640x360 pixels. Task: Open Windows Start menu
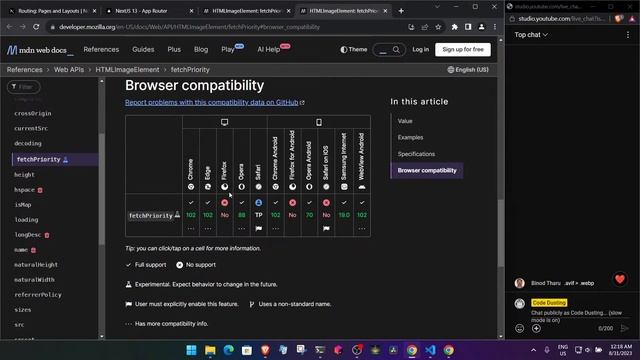[x=191, y=350]
